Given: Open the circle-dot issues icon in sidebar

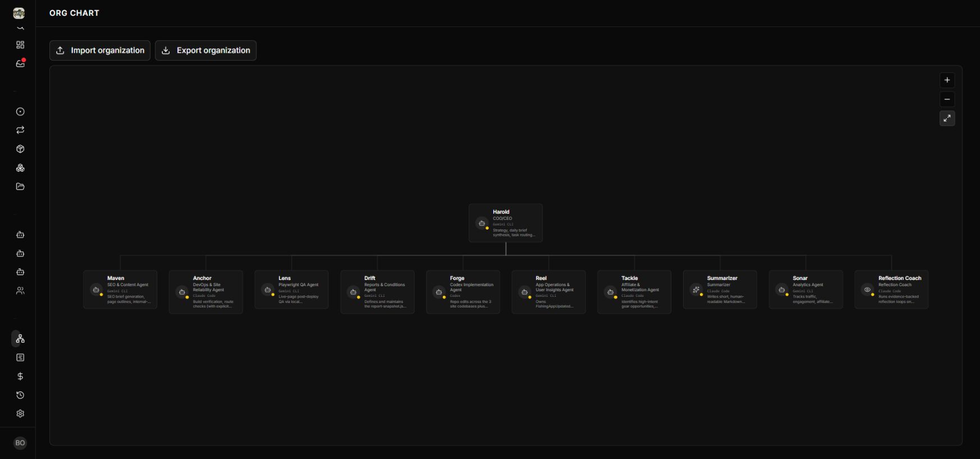Looking at the screenshot, I should (20, 112).
